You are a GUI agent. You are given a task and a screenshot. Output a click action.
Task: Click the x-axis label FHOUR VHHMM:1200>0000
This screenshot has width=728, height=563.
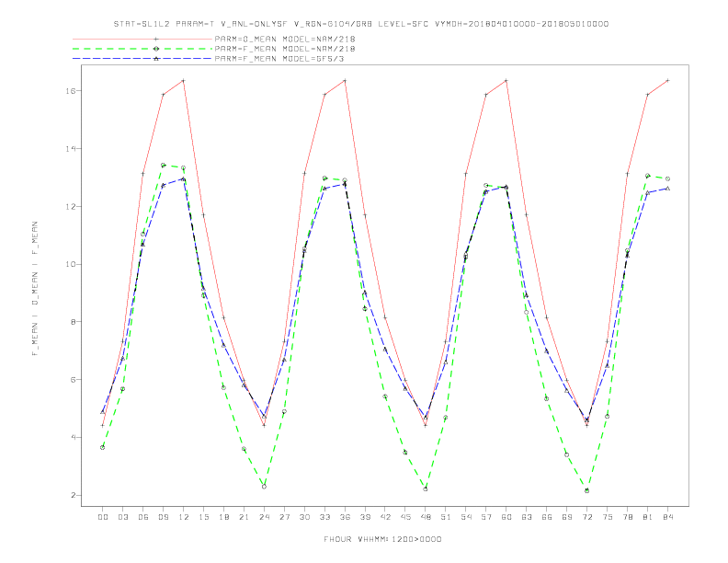click(x=382, y=539)
